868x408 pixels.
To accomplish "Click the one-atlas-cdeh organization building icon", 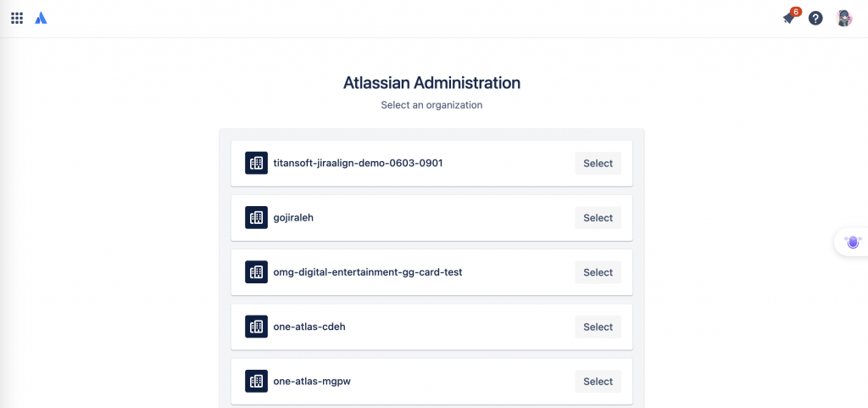I will [x=256, y=327].
